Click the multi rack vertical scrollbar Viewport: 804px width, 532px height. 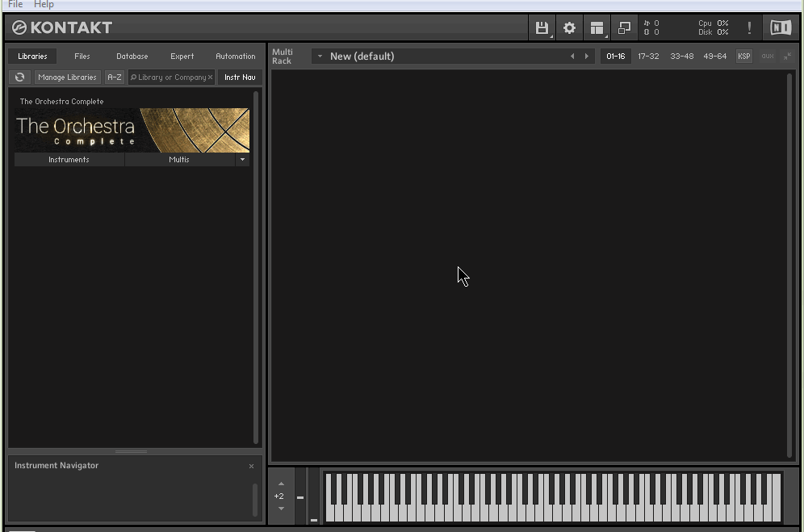[x=789, y=265]
